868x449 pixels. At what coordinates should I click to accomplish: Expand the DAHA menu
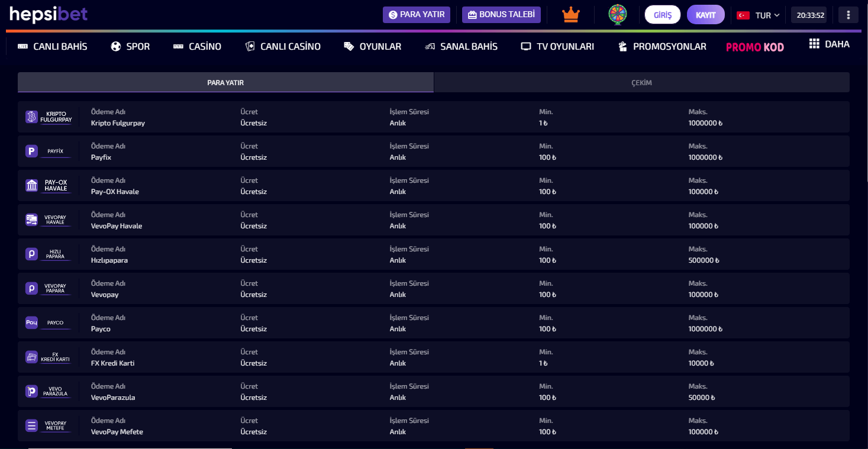830,44
